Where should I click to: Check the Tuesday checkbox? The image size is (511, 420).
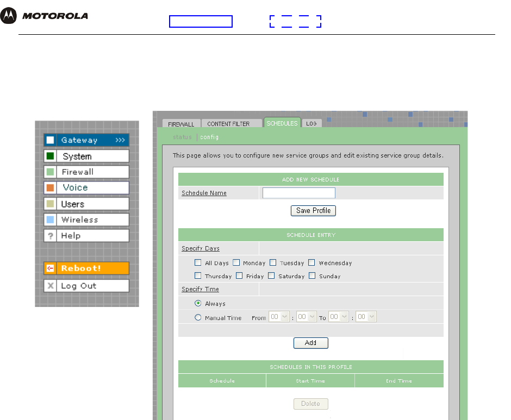273,262
